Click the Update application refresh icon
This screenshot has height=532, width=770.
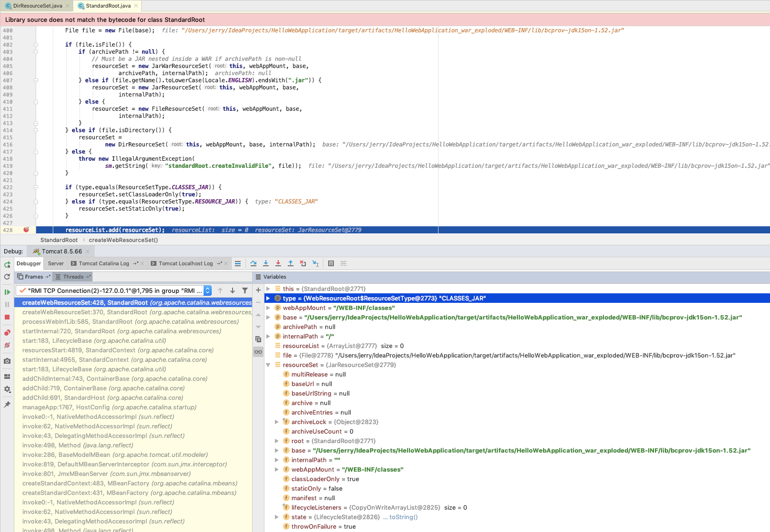coord(7,277)
